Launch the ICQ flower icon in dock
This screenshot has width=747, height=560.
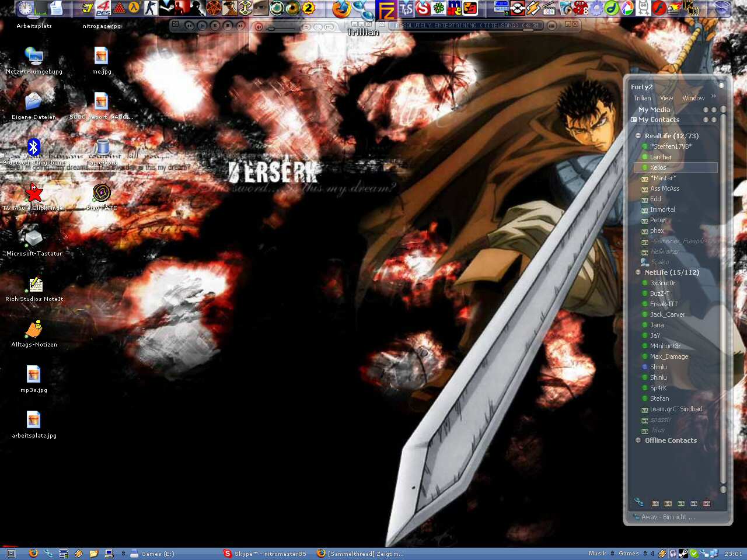click(439, 8)
